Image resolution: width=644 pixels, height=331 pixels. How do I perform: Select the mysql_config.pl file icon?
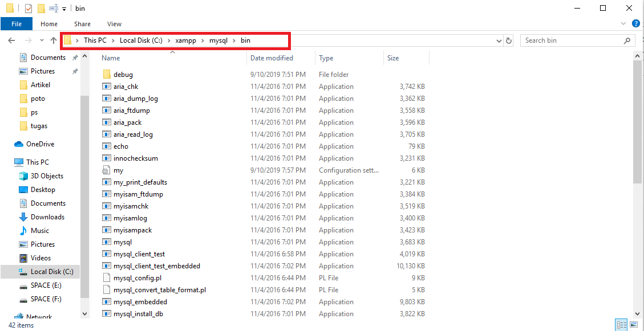pos(107,277)
